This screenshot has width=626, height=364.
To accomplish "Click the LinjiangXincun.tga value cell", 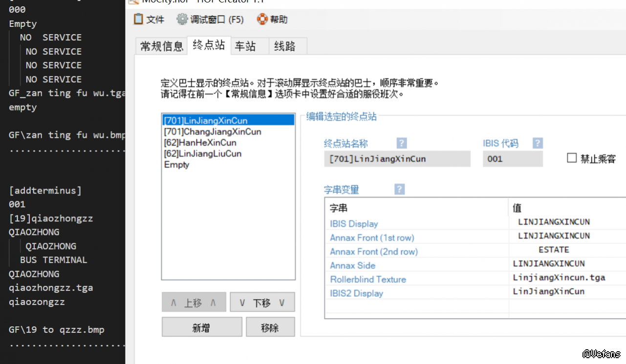I will [559, 278].
